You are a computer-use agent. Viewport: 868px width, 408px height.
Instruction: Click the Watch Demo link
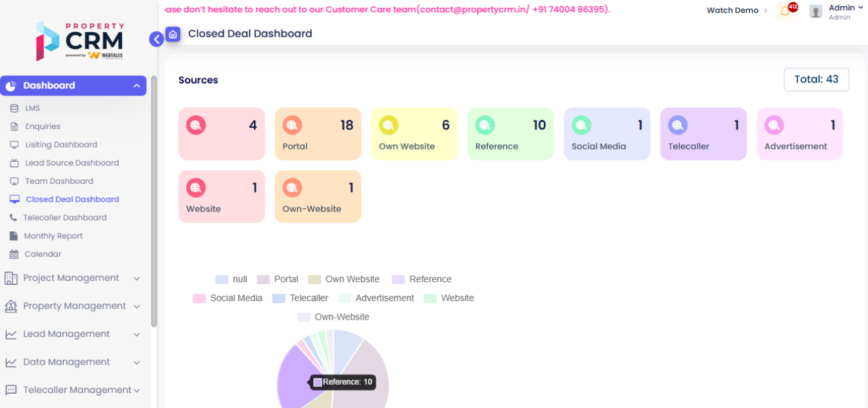coord(733,10)
